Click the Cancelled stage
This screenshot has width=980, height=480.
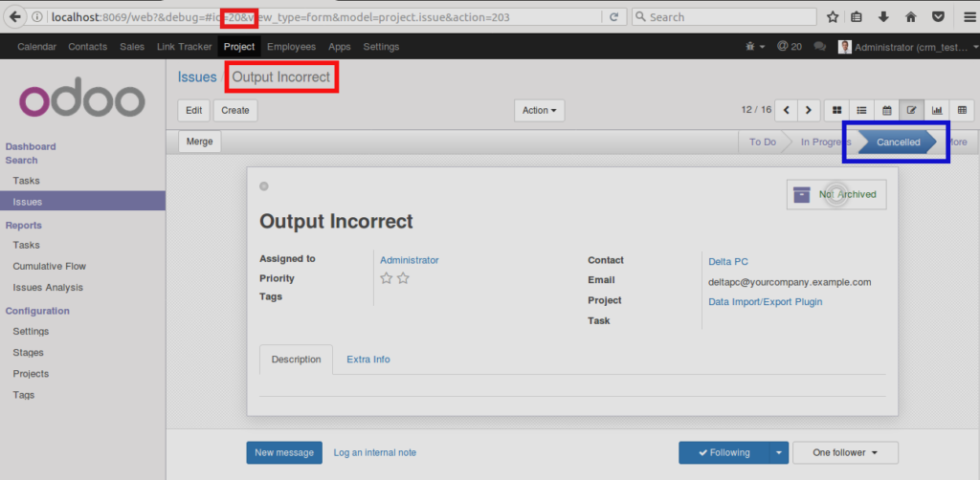pos(898,142)
